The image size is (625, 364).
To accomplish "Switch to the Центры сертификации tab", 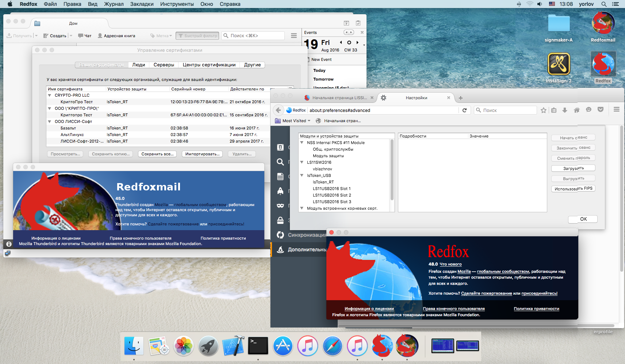I will 209,65.
